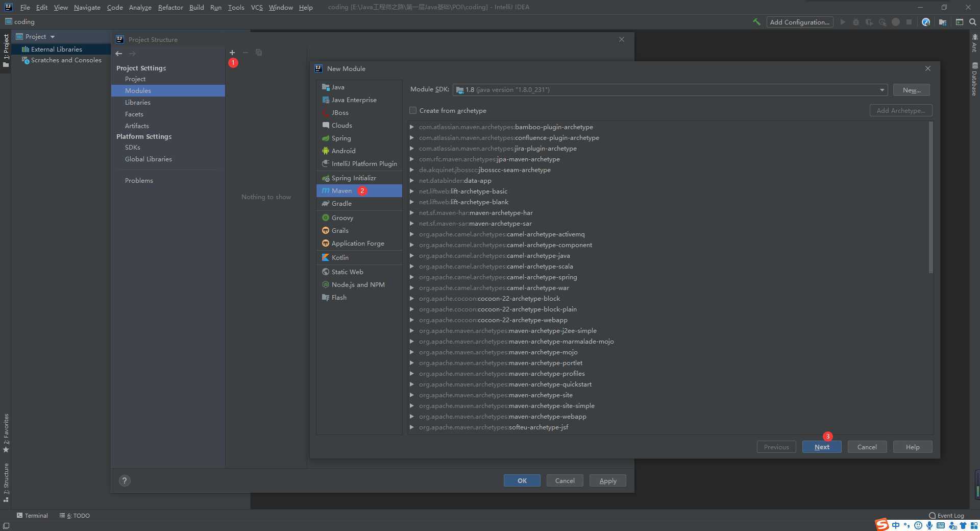Click Add Configuration button
980x531 pixels.
[799, 22]
